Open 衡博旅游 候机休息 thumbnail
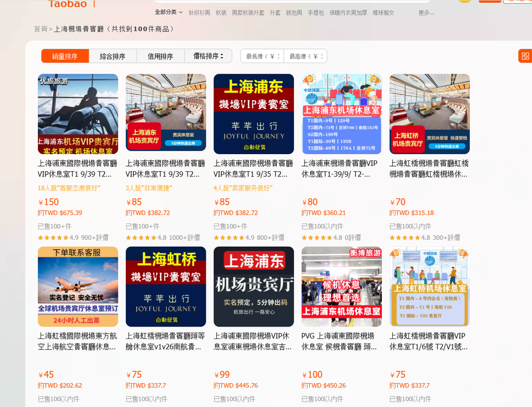 click(x=342, y=287)
